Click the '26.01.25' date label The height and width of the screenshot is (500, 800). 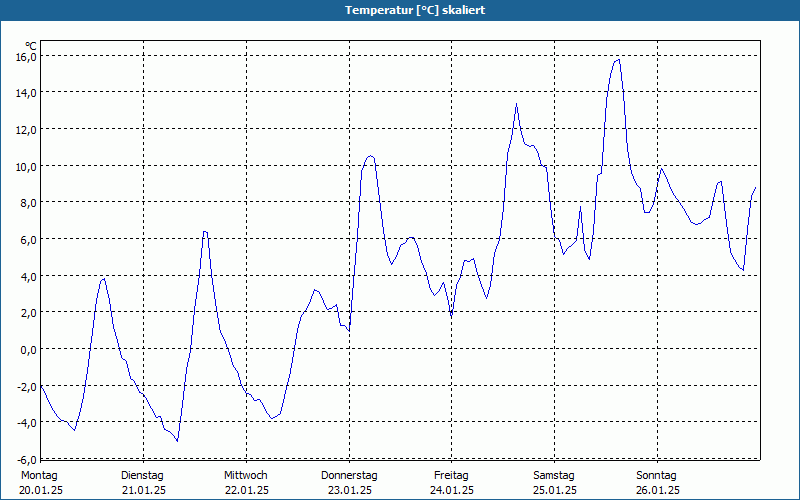pyautogui.click(x=658, y=491)
